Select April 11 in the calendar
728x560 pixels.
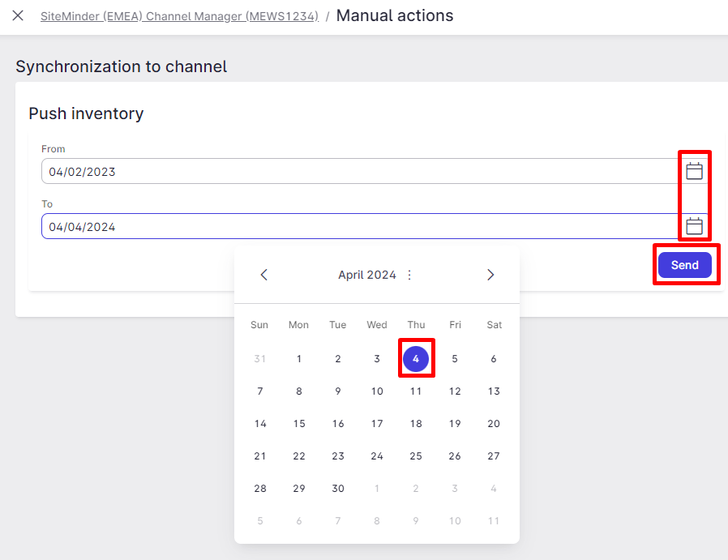(416, 391)
